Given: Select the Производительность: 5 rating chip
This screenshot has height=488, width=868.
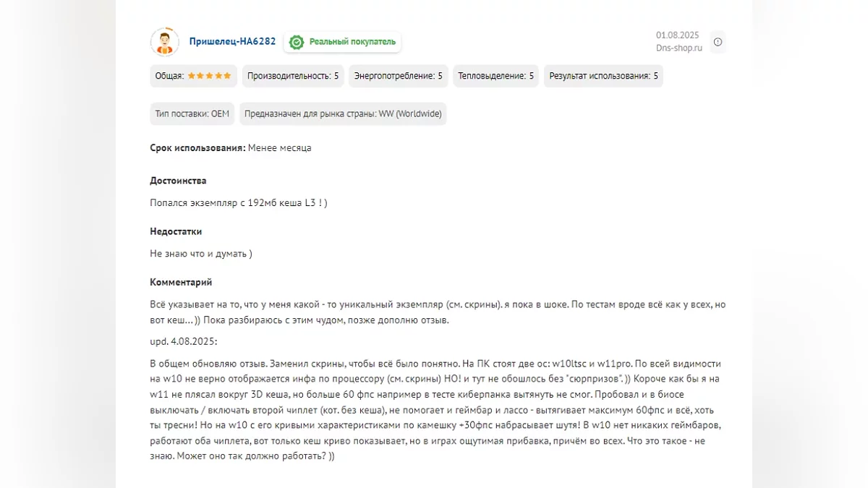Looking at the screenshot, I should (x=293, y=76).
